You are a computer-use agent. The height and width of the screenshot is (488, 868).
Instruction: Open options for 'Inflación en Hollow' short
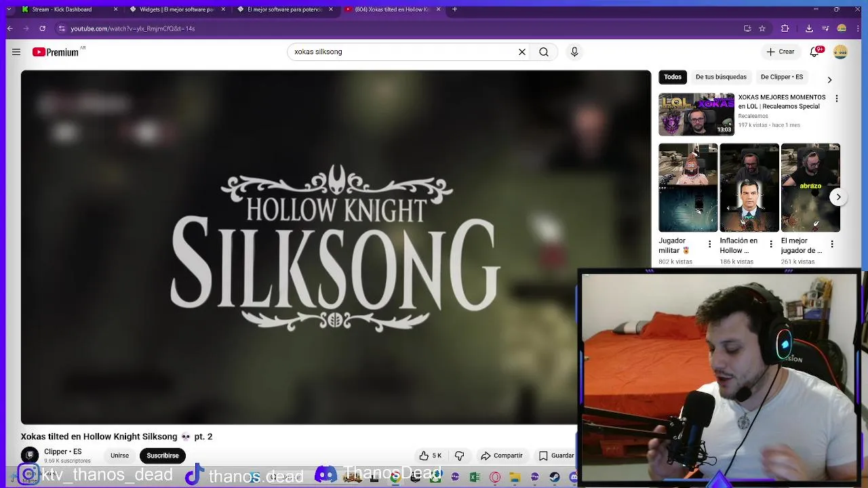point(771,244)
